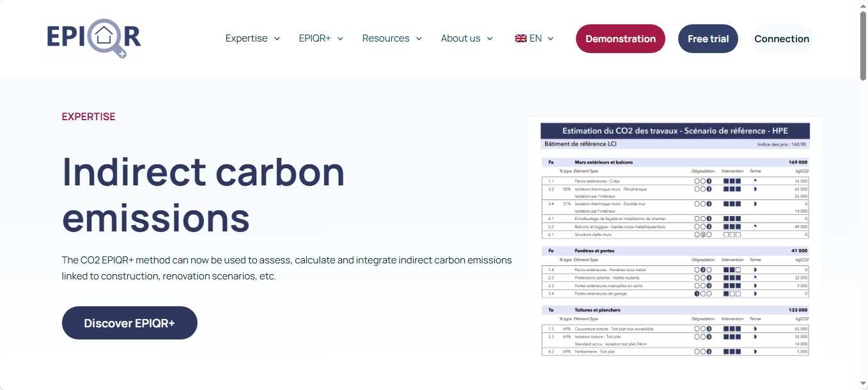Viewport: 868px width, 390px height.
Task: Expand the language chevron arrow
Action: [x=550, y=38]
